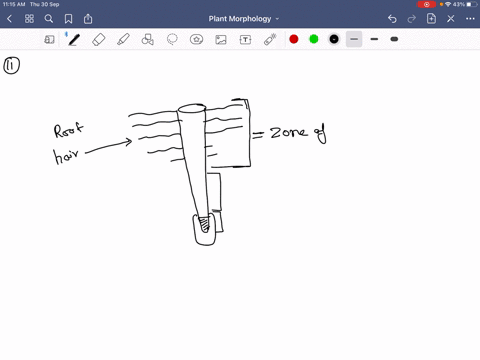The height and width of the screenshot is (360, 480).
Task: Select the Shapes tool
Action: 148,40
